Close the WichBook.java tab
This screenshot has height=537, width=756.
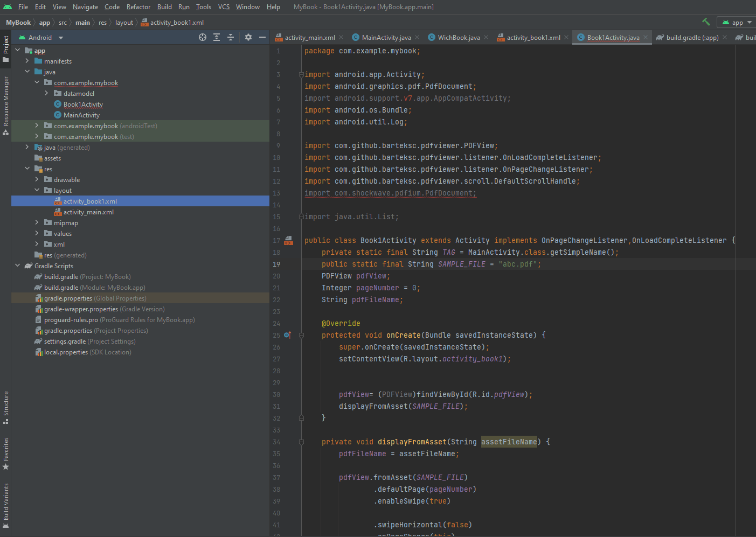point(486,38)
